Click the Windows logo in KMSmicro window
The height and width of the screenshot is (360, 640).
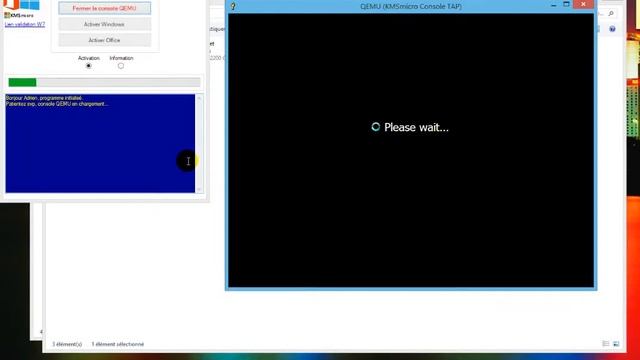[30, 4]
